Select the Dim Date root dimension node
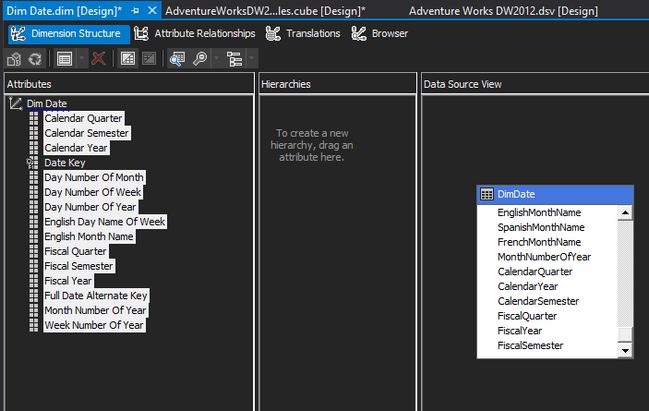Viewport: 649px width, 411px height. click(x=47, y=103)
